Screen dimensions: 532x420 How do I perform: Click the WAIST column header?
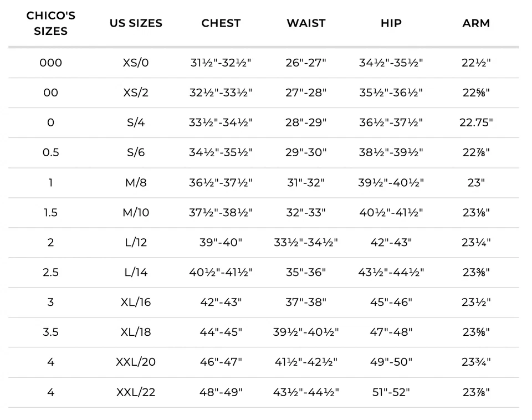(306, 23)
